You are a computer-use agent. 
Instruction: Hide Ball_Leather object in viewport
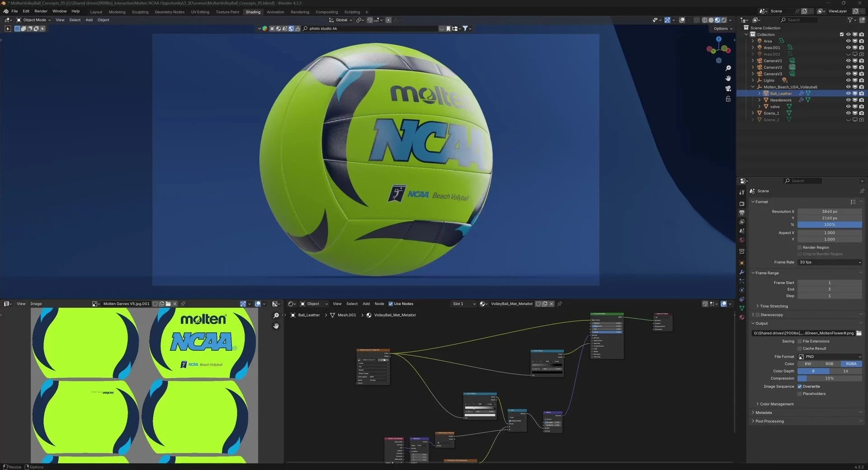pyautogui.click(x=848, y=94)
